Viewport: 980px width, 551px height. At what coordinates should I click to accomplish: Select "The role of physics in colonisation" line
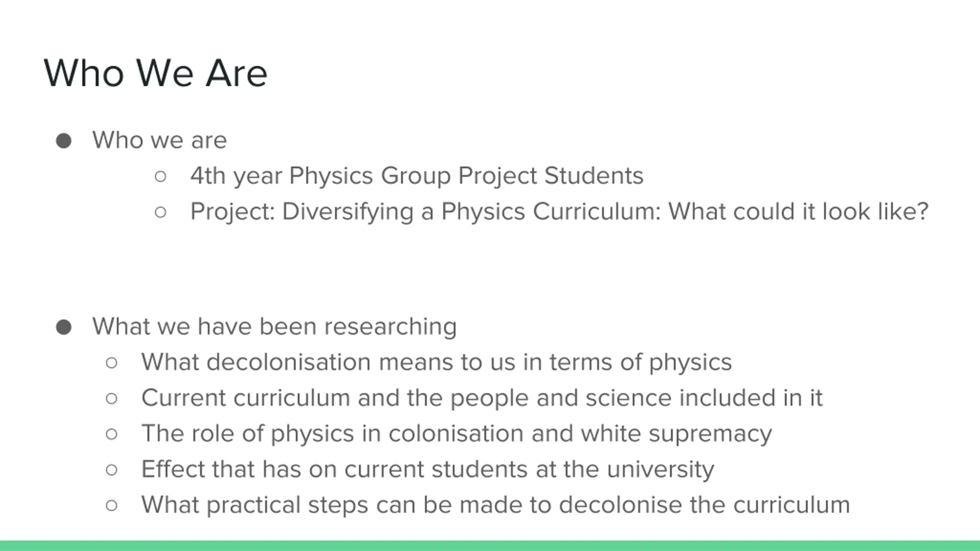[x=457, y=434]
